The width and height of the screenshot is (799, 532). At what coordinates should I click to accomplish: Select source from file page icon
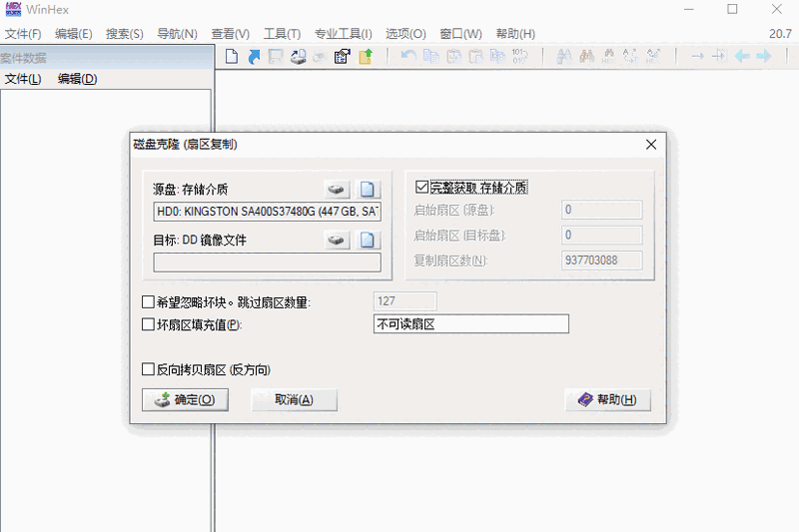[368, 190]
